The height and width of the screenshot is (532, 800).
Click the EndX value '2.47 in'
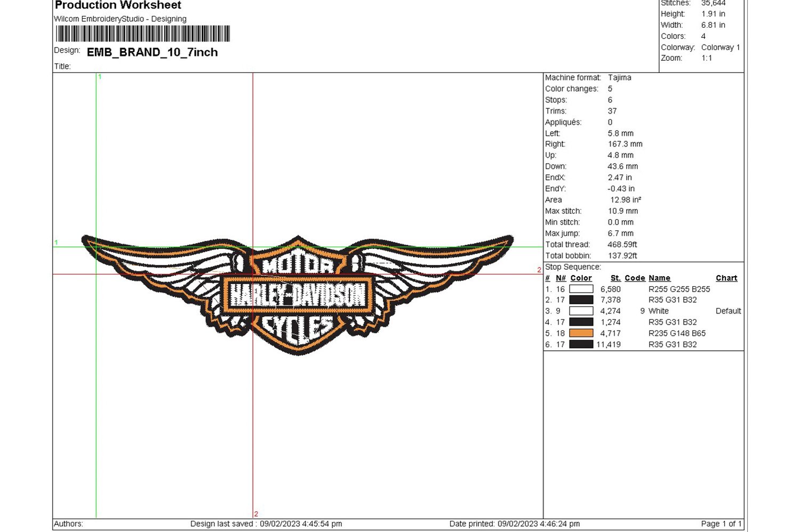(620, 178)
